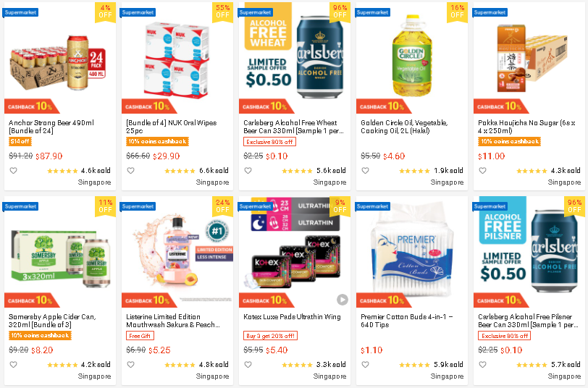
Task: Favorite Carlsberg Alcohol Free Pilsner heart
Action: (x=482, y=364)
